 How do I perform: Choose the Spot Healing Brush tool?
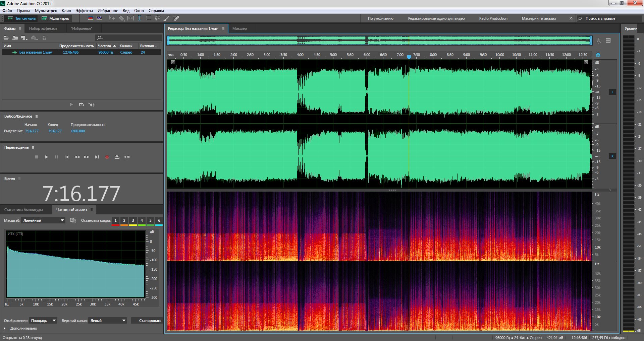coord(176,18)
